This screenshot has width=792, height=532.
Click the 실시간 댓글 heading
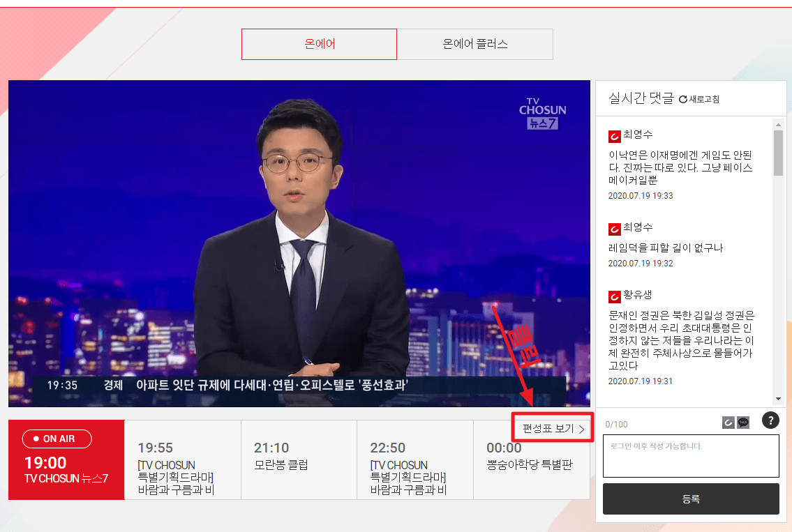tap(641, 98)
